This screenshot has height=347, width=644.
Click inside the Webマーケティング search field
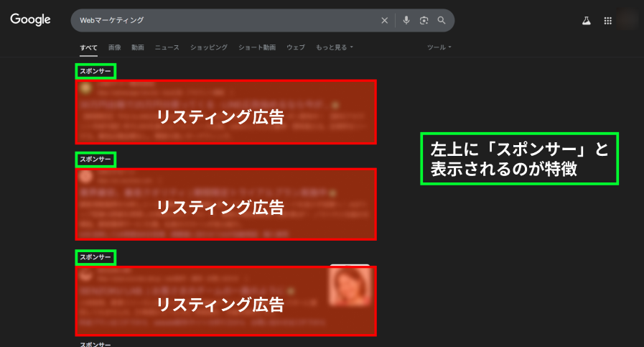226,20
